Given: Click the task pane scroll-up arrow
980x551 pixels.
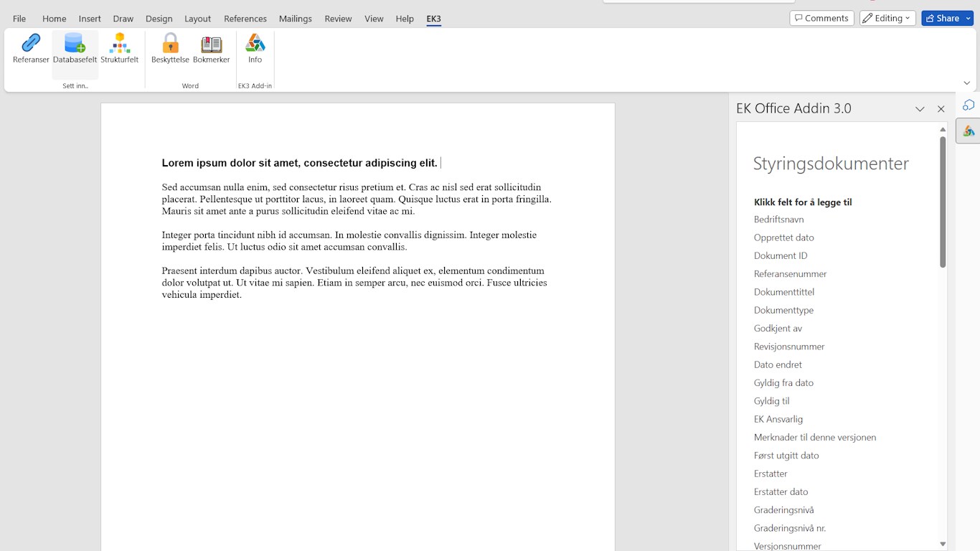Looking at the screenshot, I should 943,129.
